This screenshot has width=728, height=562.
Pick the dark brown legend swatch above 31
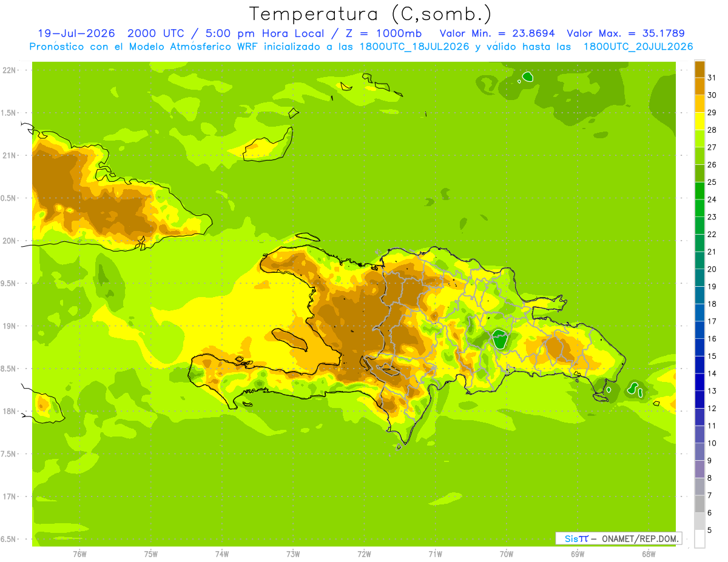(699, 69)
